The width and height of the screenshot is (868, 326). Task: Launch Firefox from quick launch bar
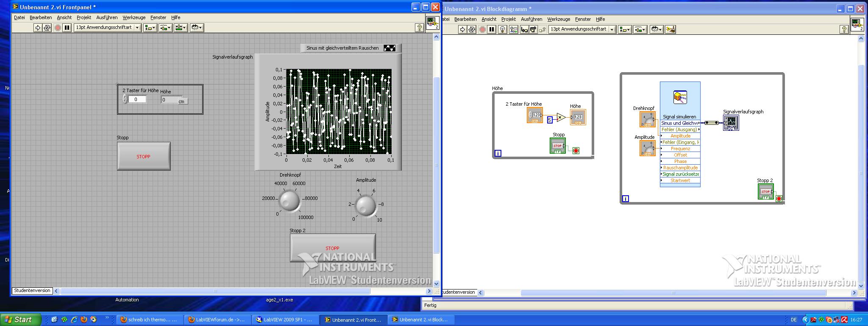(84, 319)
